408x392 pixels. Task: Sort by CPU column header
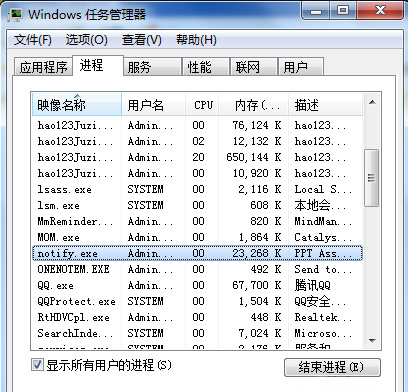coord(202,105)
